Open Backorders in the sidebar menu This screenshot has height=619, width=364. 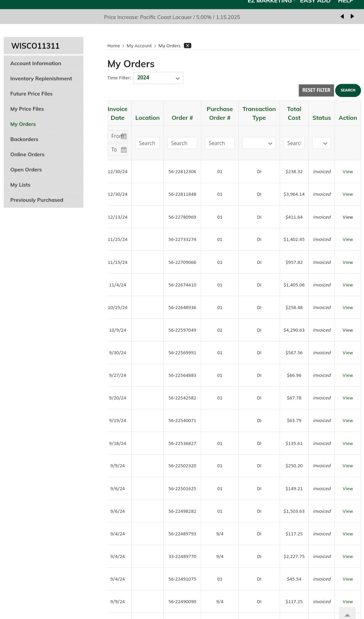(x=24, y=139)
